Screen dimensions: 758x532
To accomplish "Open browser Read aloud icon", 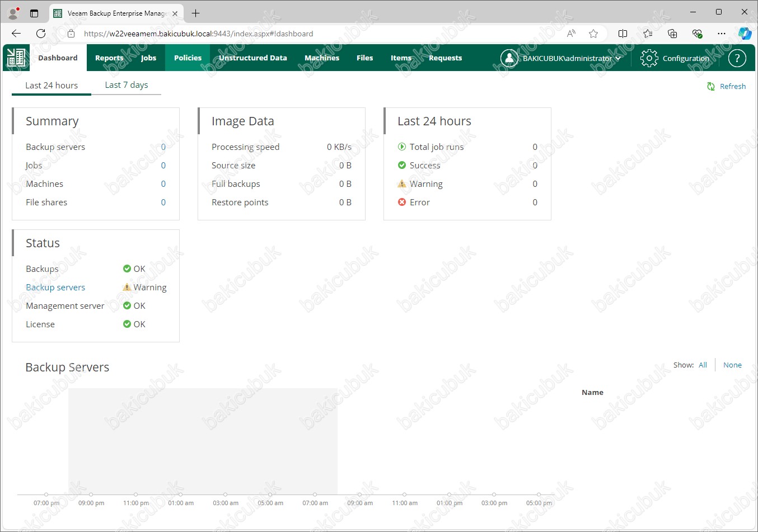I will coord(571,34).
